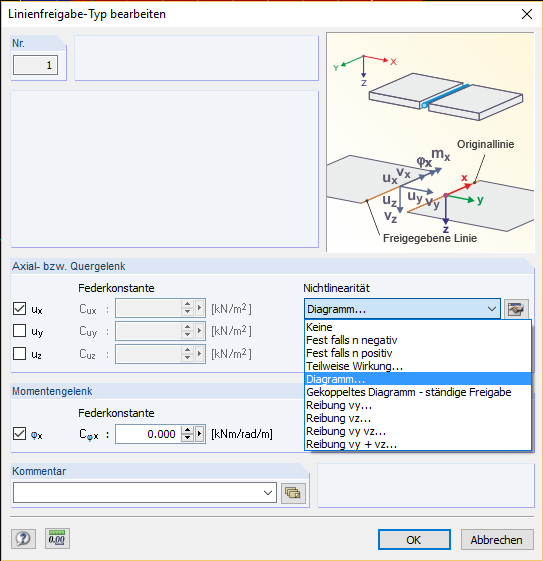The image size is (543, 561).
Task: Select 'Keine' in nonlinearity list
Action: point(418,327)
